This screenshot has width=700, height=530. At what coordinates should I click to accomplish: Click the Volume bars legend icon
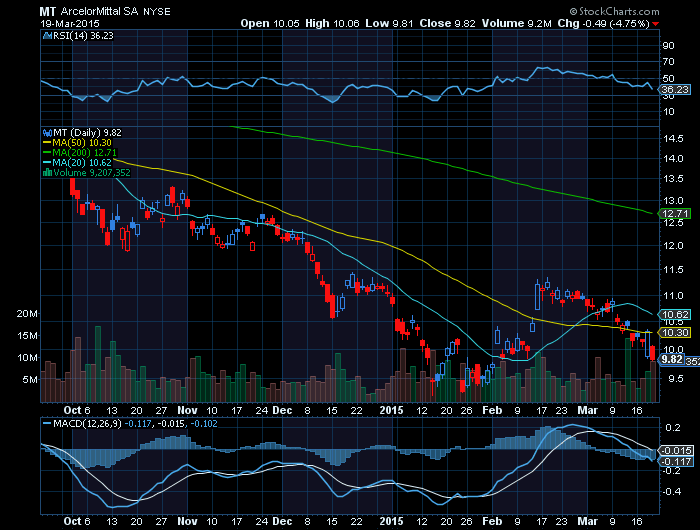(x=47, y=173)
